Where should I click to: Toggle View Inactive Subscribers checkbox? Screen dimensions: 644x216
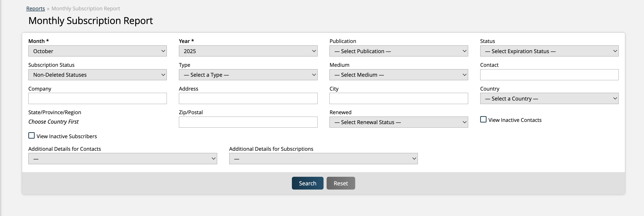point(31,136)
